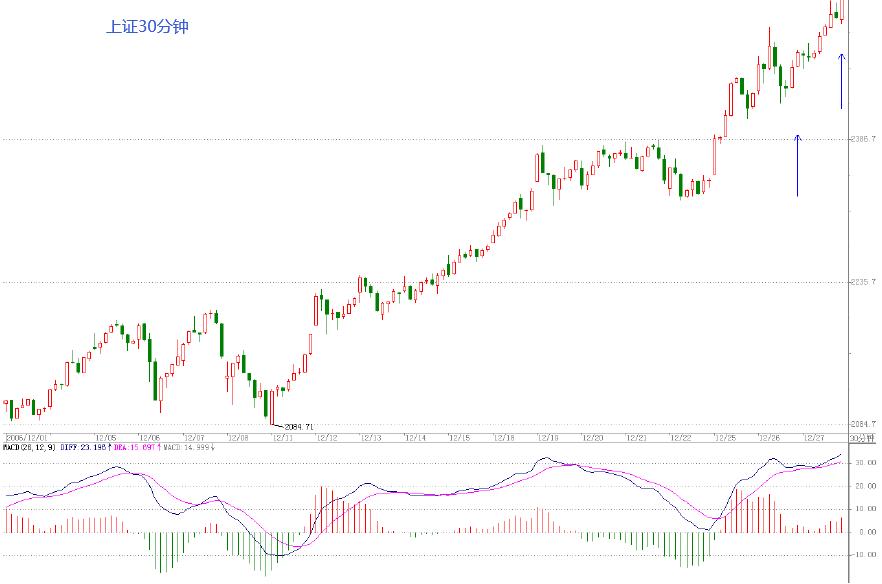
Task: Click the 2084.71 low price annotation
Action: pyautogui.click(x=299, y=427)
